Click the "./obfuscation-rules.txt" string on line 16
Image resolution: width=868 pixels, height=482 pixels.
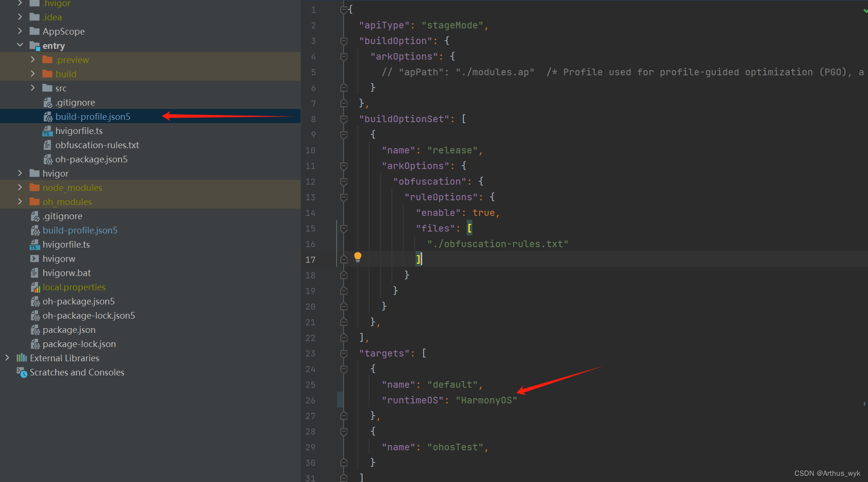498,244
